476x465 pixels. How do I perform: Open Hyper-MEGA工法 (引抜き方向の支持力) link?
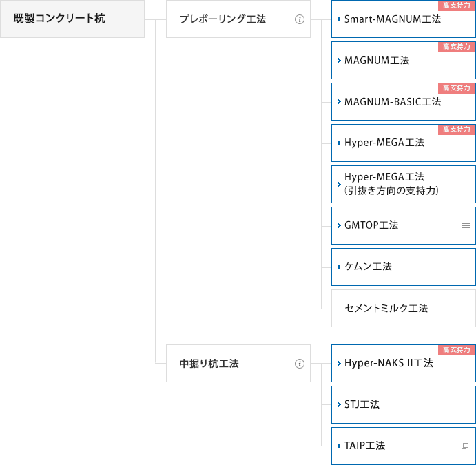(x=404, y=184)
